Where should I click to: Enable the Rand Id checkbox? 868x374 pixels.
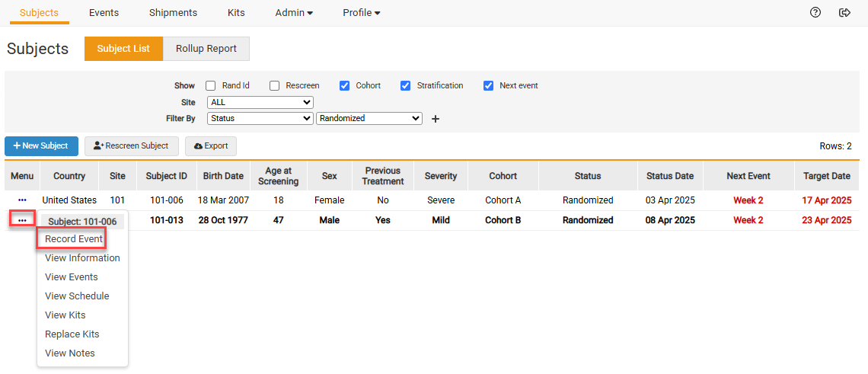(211, 86)
